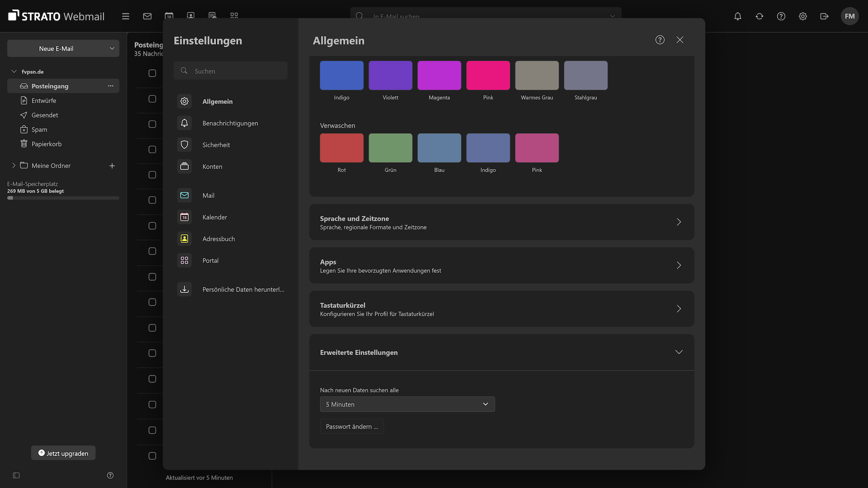The image size is (868, 488).
Task: Click the notification bell icon
Action: coord(738,16)
